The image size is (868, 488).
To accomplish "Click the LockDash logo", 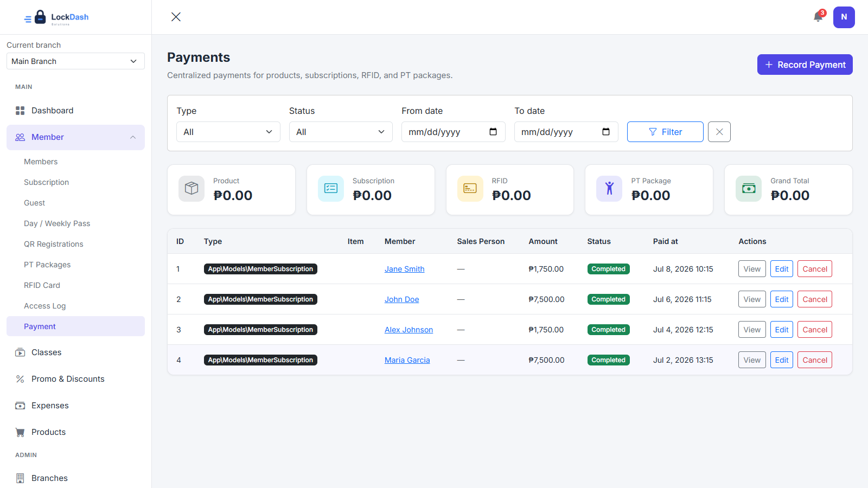I will tap(56, 17).
